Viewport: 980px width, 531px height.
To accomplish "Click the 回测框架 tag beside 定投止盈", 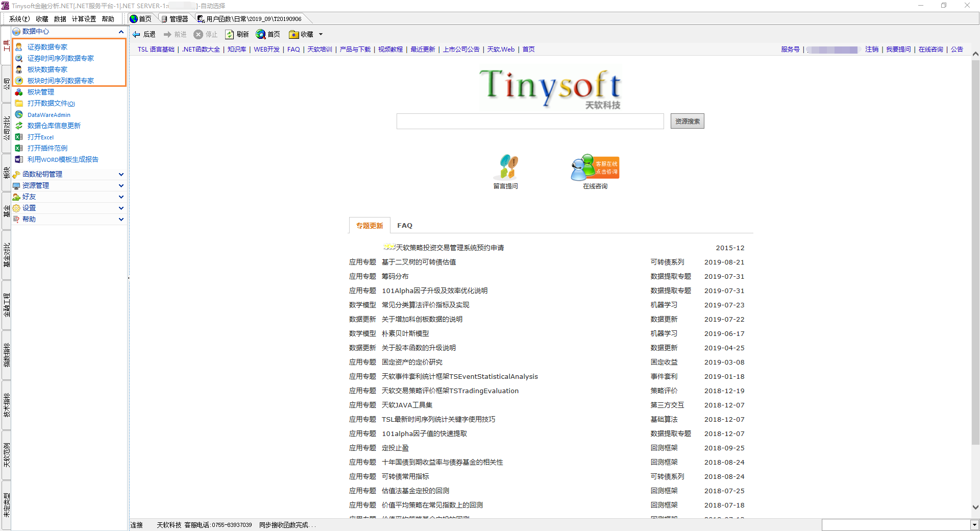I will point(664,448).
